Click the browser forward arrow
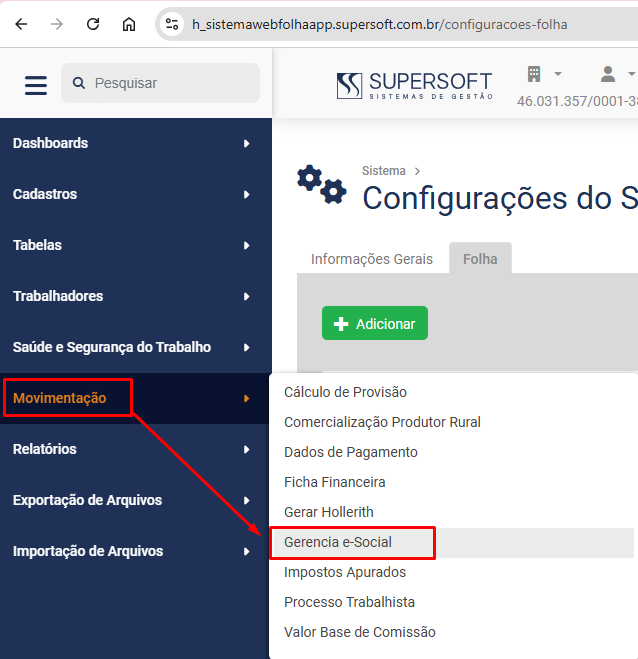The image size is (638, 659). 57,24
